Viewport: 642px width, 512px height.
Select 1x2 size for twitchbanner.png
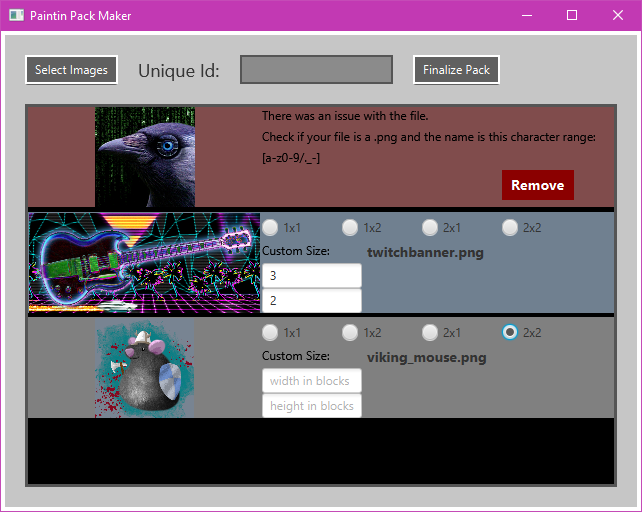[362, 227]
